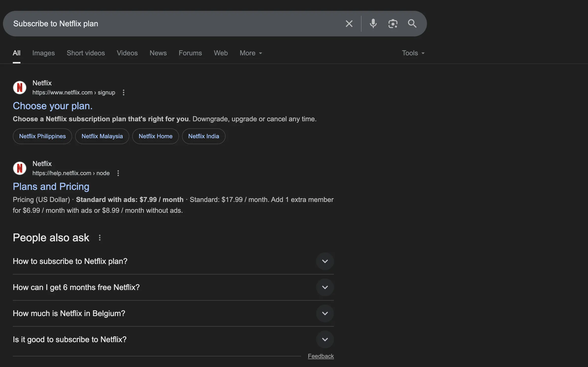Screen dimensions: 588x367
Task: Open options beside People also ask heading
Action: 99,238
